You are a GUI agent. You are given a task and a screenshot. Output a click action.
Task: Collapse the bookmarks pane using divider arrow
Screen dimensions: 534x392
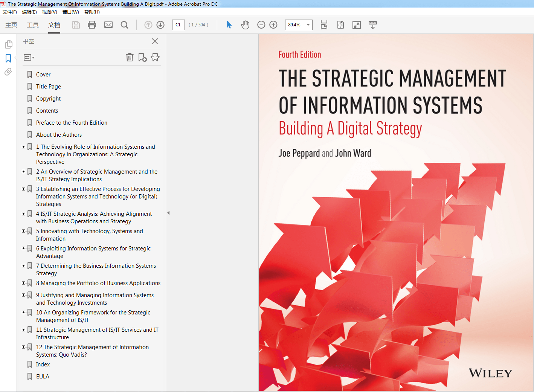pos(168,213)
